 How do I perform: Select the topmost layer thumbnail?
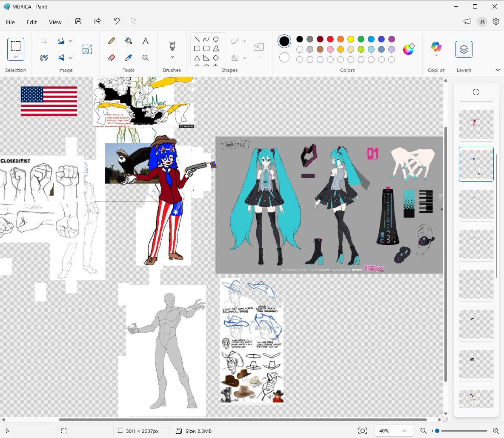476,125
